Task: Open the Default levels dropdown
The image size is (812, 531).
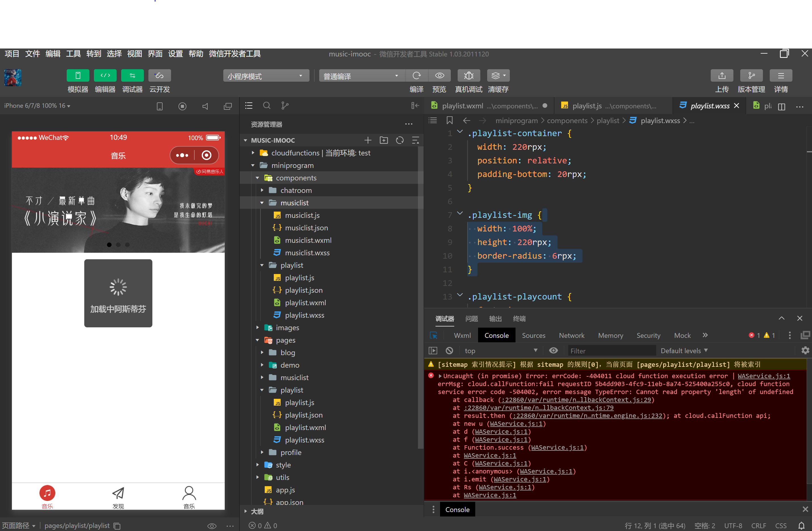Action: coord(684,351)
